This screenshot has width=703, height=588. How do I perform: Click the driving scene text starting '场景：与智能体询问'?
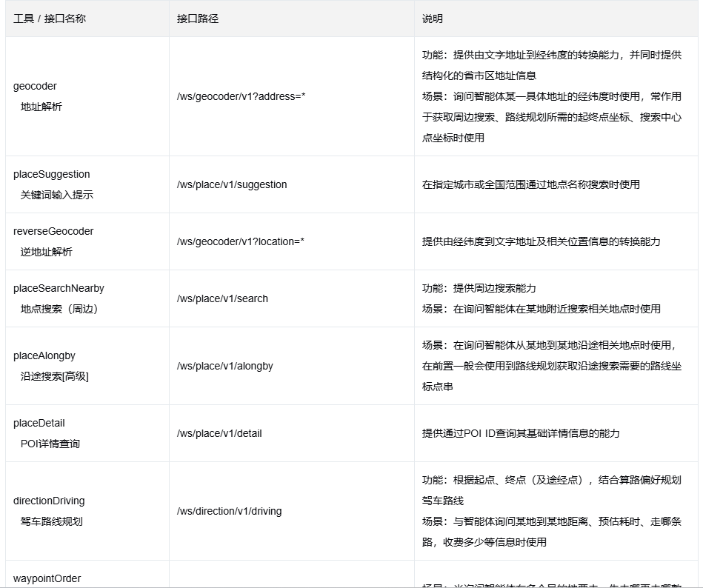click(x=551, y=532)
